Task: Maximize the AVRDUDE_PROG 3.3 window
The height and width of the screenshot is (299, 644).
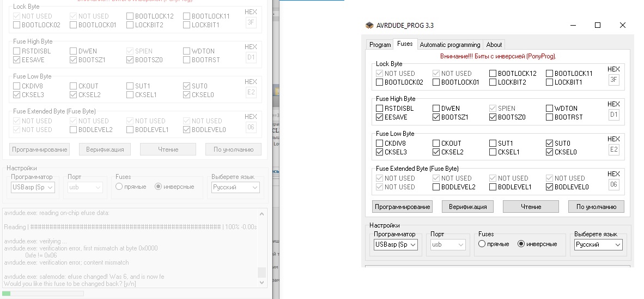Action: pyautogui.click(x=598, y=25)
